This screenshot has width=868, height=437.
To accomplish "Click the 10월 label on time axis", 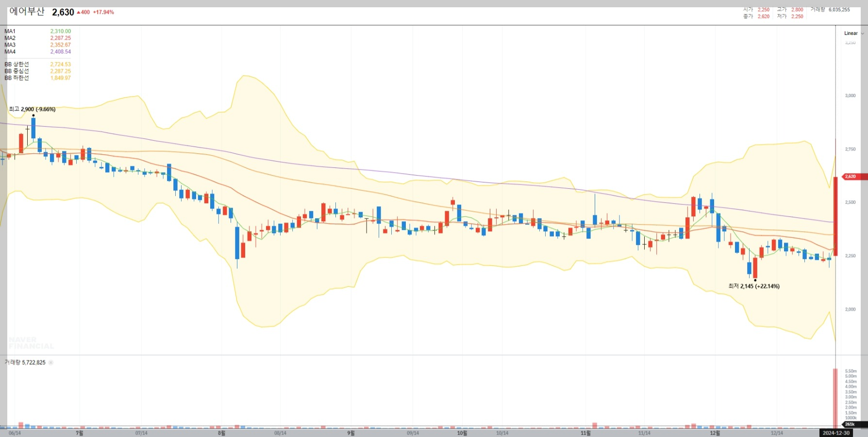I will coord(462,433).
